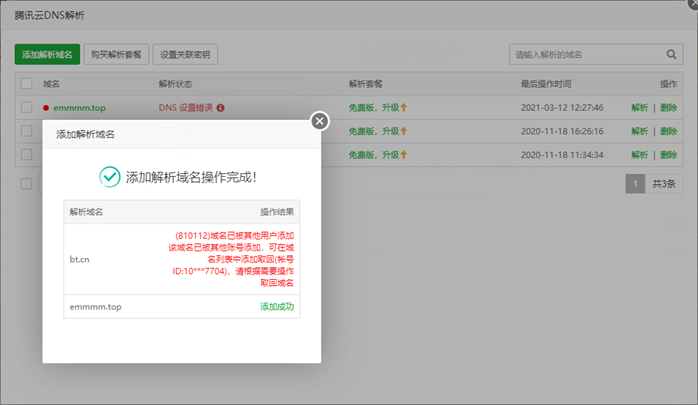This screenshot has width=698, height=405.
Task: Click 删除 link in 2020-11-18 16:26:16 row
Action: pyautogui.click(x=669, y=131)
